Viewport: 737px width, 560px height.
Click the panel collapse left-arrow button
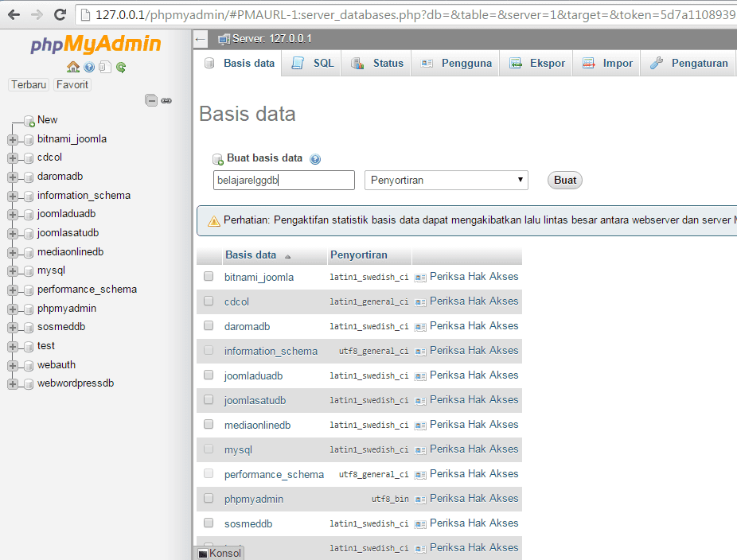point(201,39)
